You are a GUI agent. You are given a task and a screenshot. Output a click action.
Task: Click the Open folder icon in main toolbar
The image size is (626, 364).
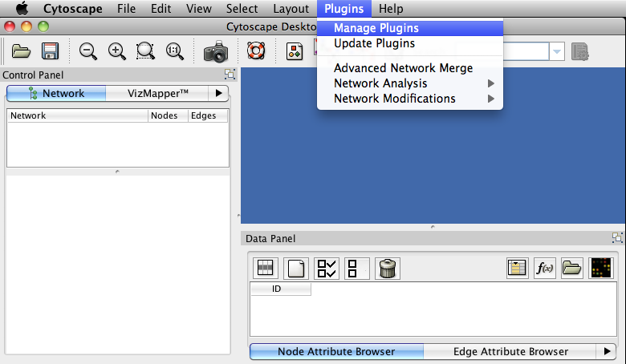(x=21, y=51)
